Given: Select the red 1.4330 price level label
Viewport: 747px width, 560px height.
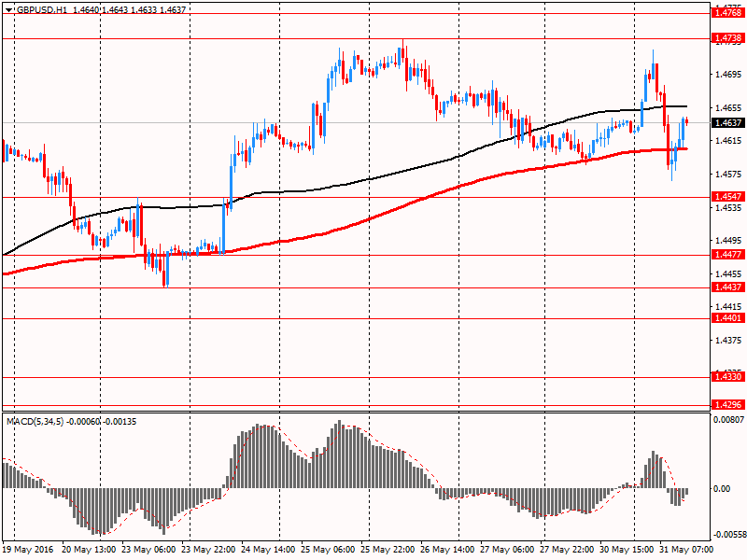Looking at the screenshot, I should pos(727,377).
